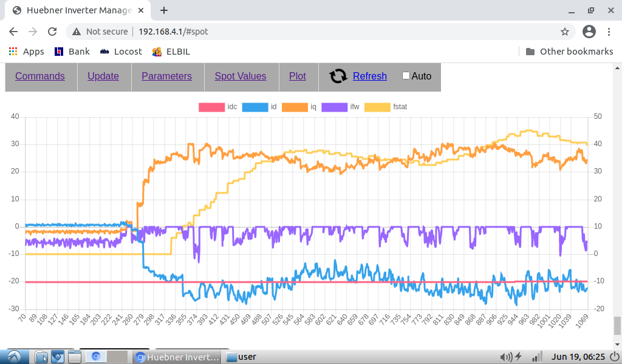Enable the Auto refresh checkbox
Screen dimensions: 622x364
click(406, 76)
